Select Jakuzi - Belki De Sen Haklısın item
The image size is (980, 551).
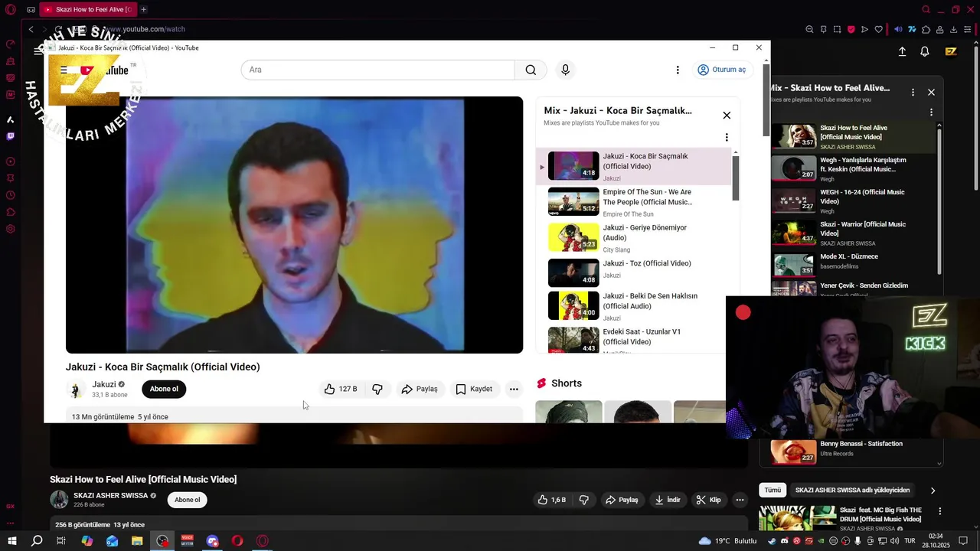(633, 306)
